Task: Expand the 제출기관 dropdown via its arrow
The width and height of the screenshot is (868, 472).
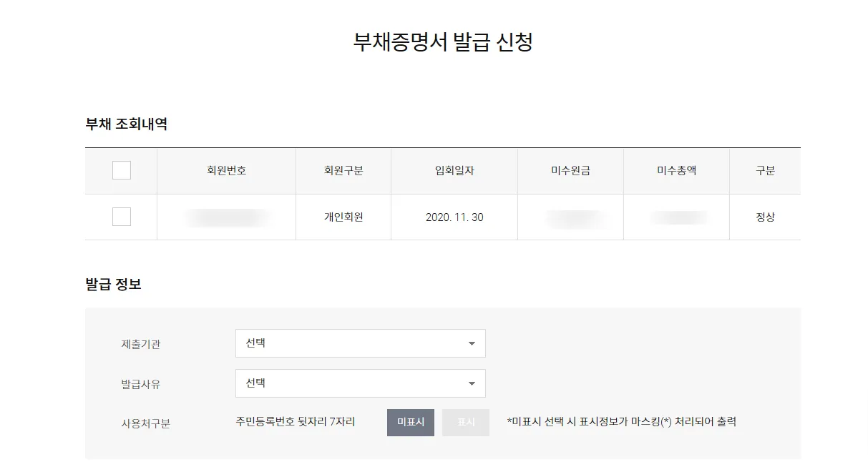Action: tap(472, 343)
